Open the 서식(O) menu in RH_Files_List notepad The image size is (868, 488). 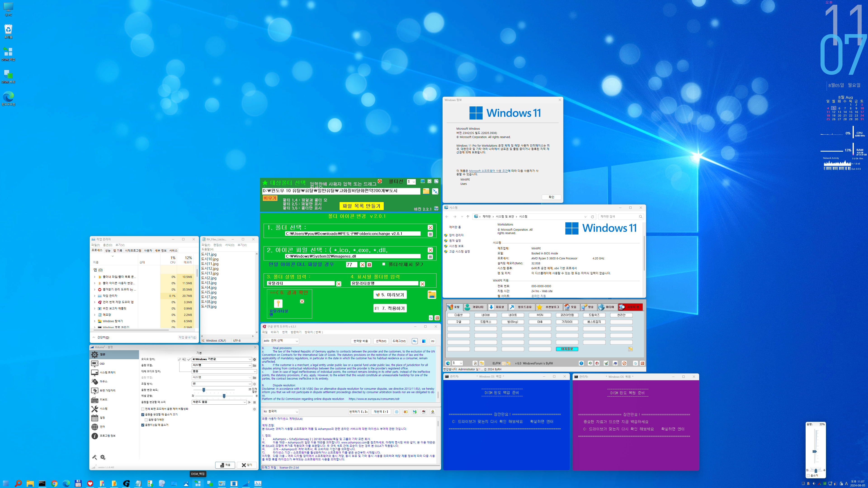pos(229,245)
